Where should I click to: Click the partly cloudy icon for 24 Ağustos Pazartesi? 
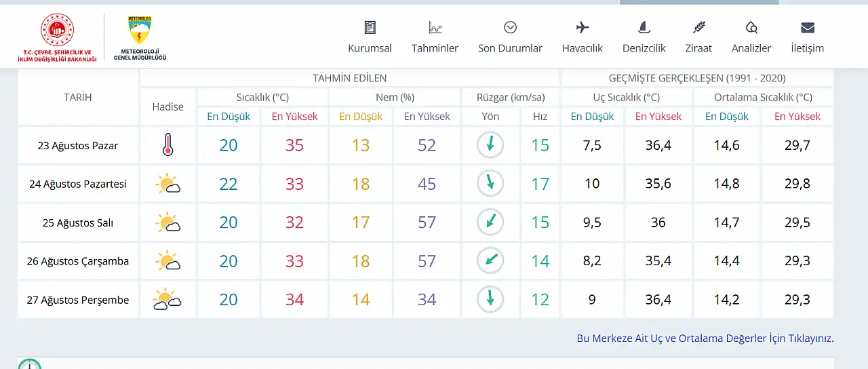(x=167, y=184)
